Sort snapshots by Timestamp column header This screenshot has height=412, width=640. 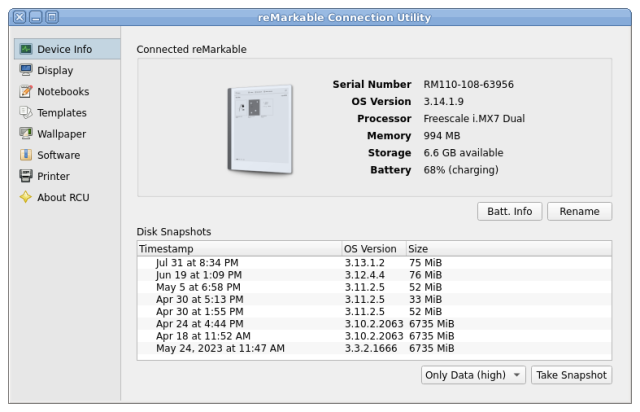click(x=238, y=248)
